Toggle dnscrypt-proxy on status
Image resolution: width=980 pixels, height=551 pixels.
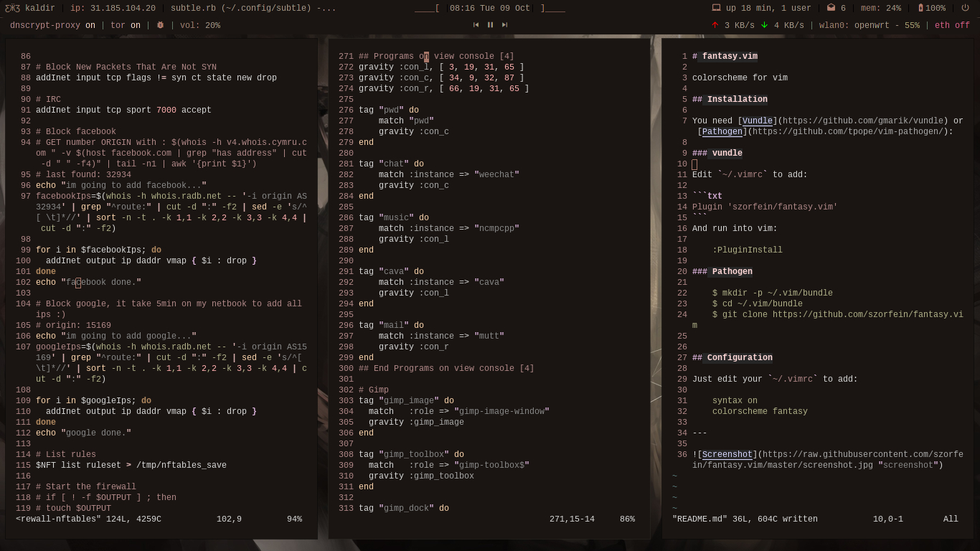pyautogui.click(x=52, y=25)
